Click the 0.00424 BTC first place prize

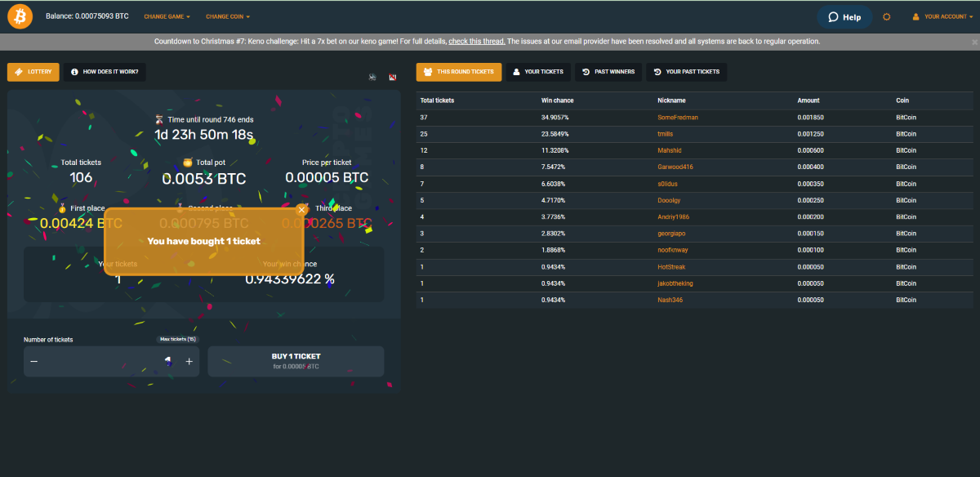pos(82,223)
